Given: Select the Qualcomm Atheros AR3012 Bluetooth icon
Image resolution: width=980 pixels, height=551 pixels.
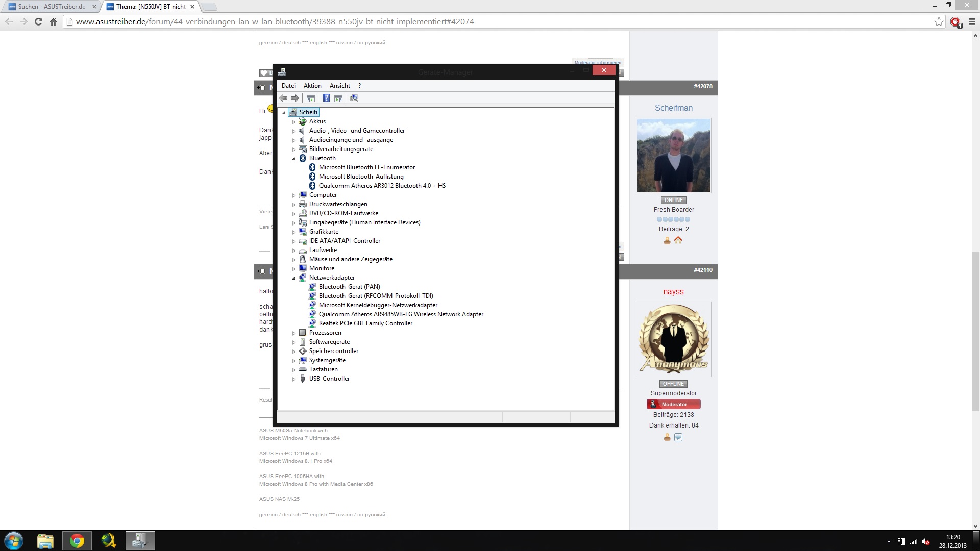Looking at the screenshot, I should (x=312, y=186).
